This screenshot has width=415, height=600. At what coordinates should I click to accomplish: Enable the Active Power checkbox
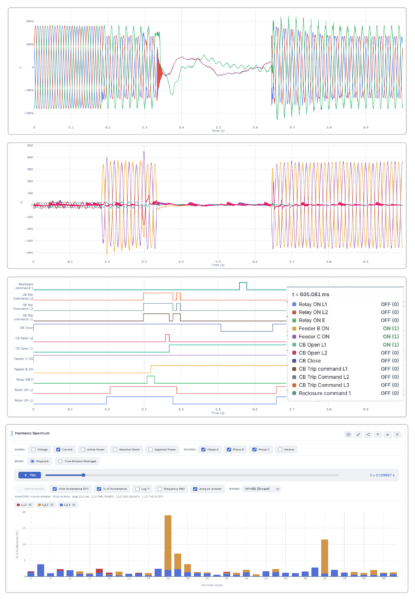[83, 450]
